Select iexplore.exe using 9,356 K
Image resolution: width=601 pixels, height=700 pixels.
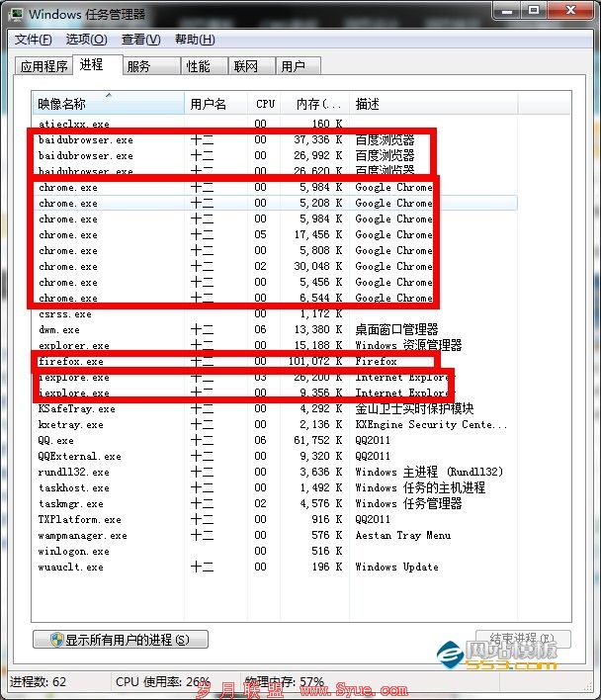(275, 393)
